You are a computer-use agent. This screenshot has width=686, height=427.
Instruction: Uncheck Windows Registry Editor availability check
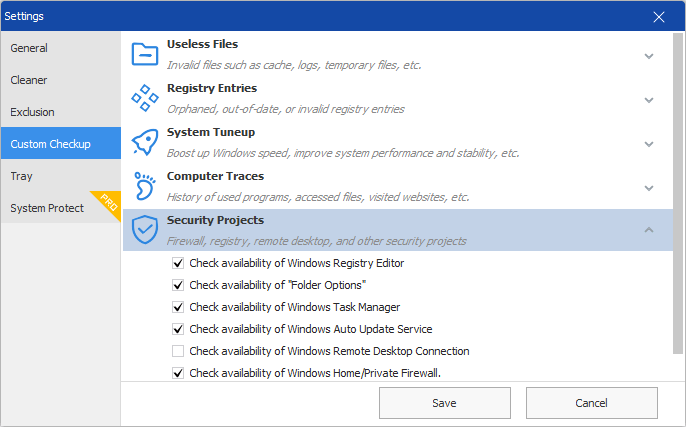click(178, 263)
